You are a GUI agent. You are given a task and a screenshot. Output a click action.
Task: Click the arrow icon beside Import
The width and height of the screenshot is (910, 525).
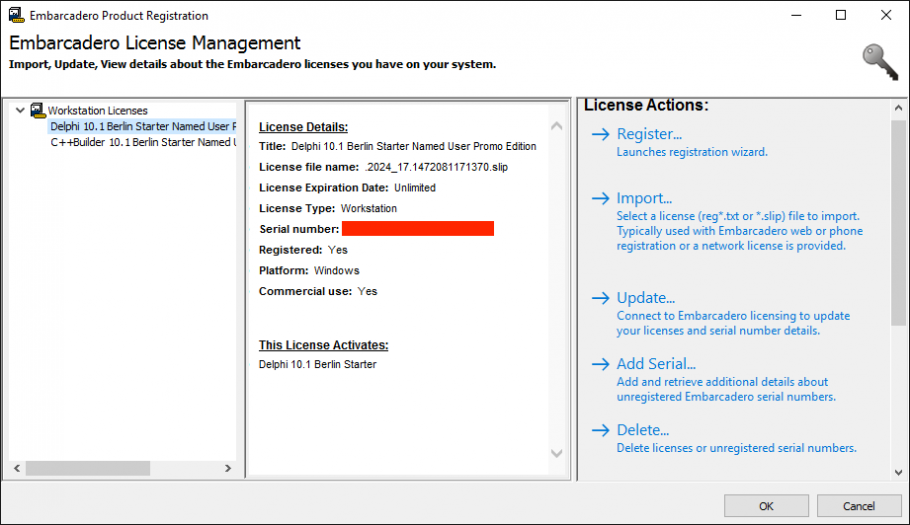(x=601, y=198)
